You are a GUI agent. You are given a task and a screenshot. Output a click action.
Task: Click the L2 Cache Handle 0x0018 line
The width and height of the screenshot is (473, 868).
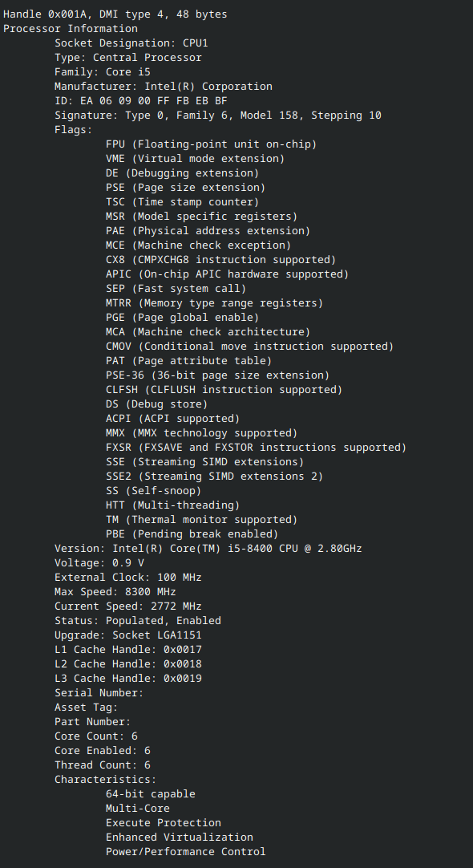[128, 663]
